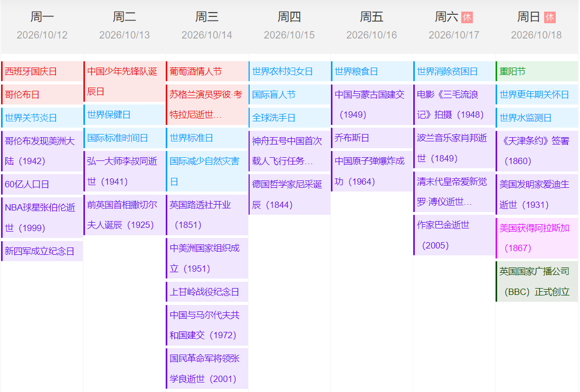
Task: Open the pink 美国获得阿拉斯加 event
Action: 537,237
